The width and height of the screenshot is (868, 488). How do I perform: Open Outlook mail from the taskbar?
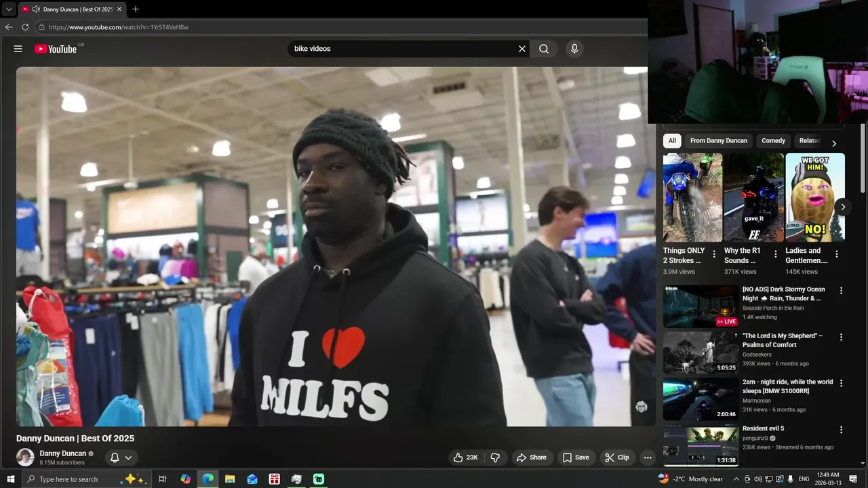[252, 479]
